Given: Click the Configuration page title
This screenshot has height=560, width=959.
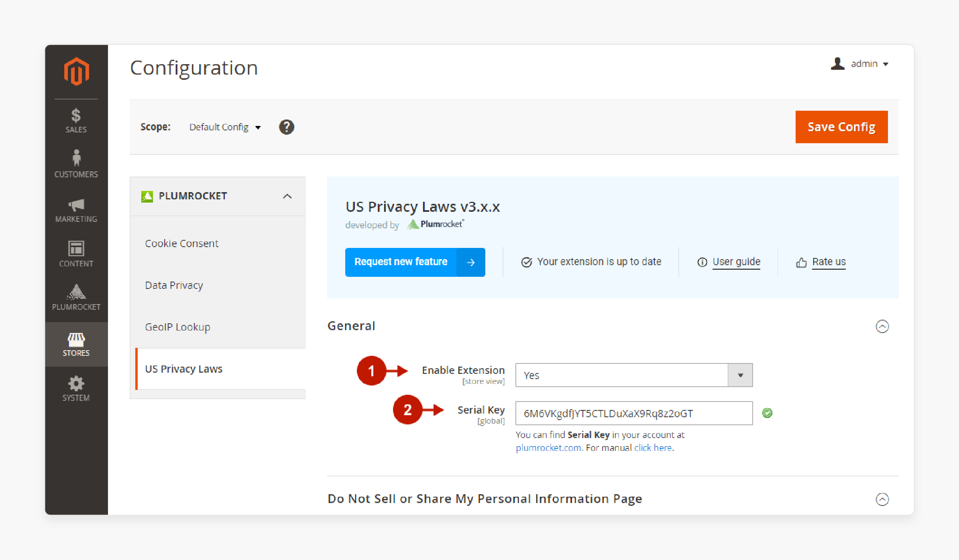Looking at the screenshot, I should click(x=194, y=68).
